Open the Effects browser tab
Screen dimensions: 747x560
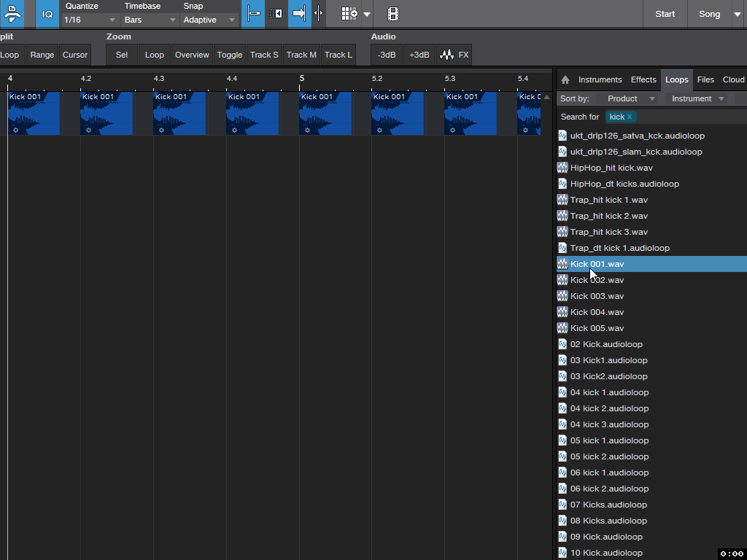pyautogui.click(x=643, y=79)
